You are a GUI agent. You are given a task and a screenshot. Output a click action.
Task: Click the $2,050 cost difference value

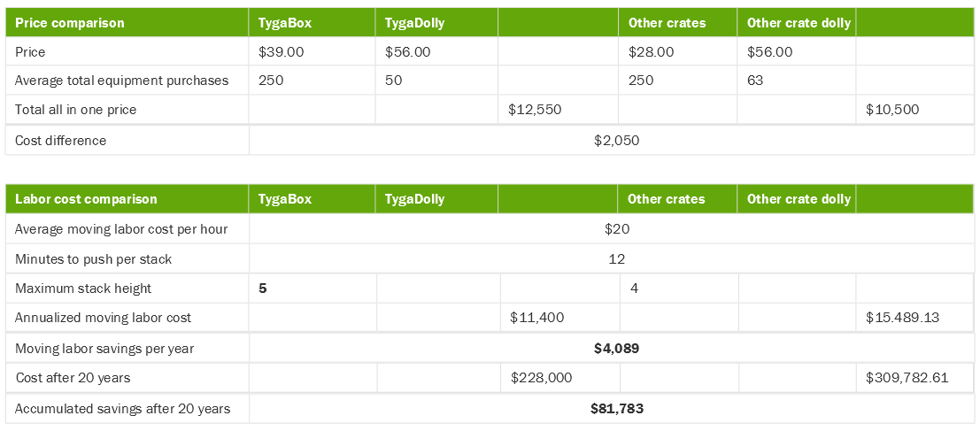click(x=616, y=141)
